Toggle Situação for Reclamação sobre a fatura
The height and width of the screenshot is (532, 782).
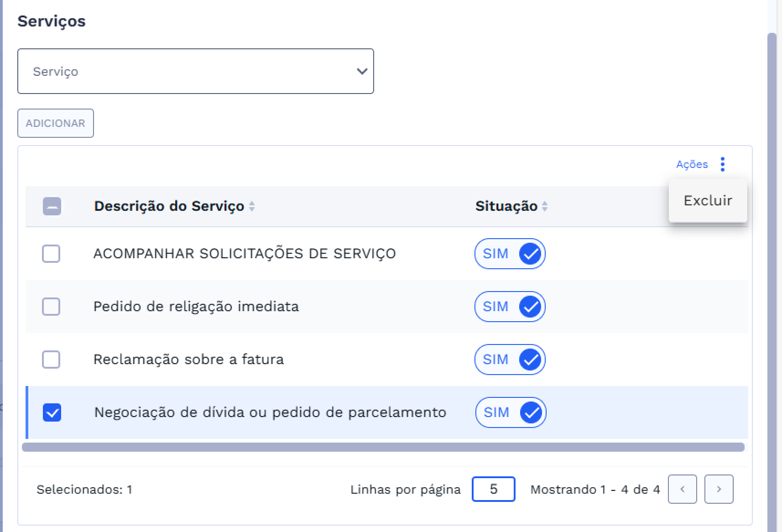click(510, 360)
